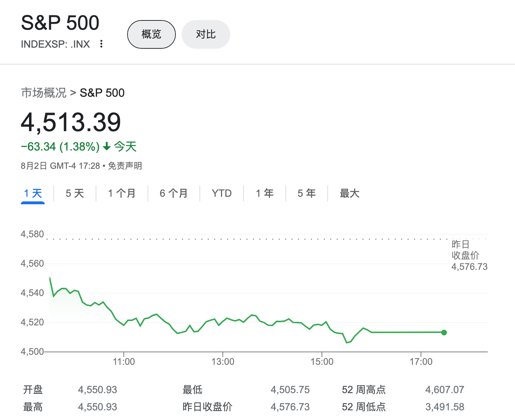This screenshot has width=515, height=420.
Task: Open the 最大 time range view
Action: [x=350, y=193]
